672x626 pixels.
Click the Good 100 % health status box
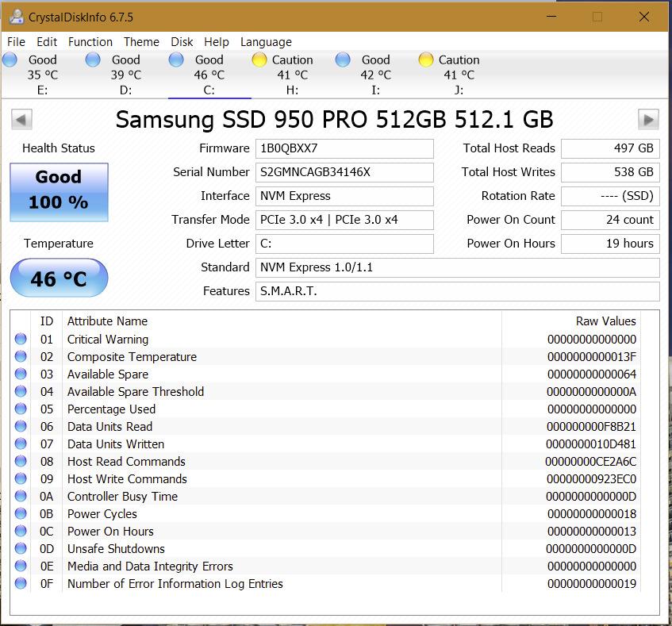pyautogui.click(x=59, y=191)
